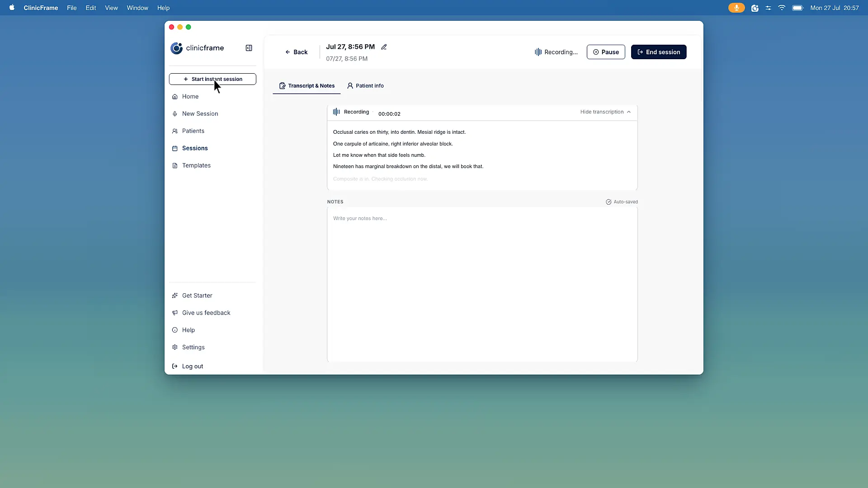Click the clinicframe logo

(x=197, y=48)
